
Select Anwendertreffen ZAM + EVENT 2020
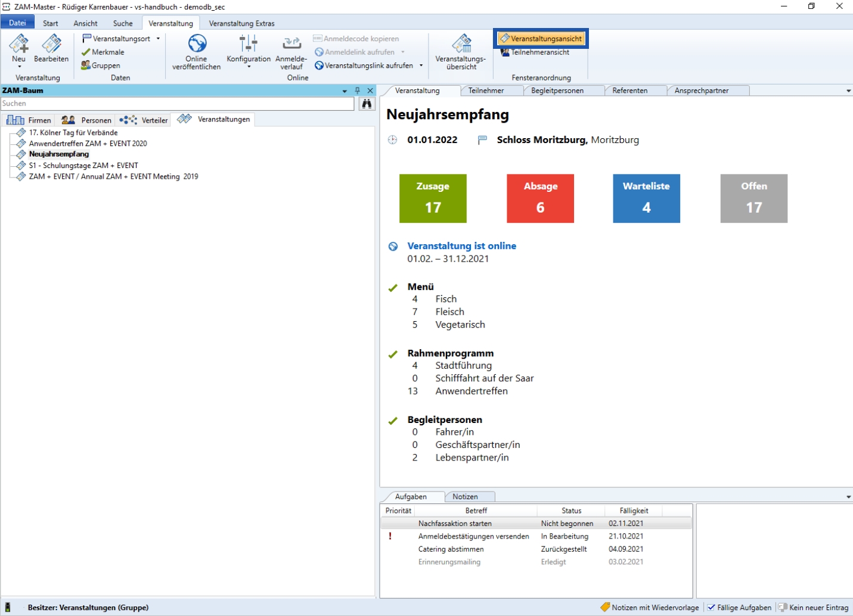[88, 144]
